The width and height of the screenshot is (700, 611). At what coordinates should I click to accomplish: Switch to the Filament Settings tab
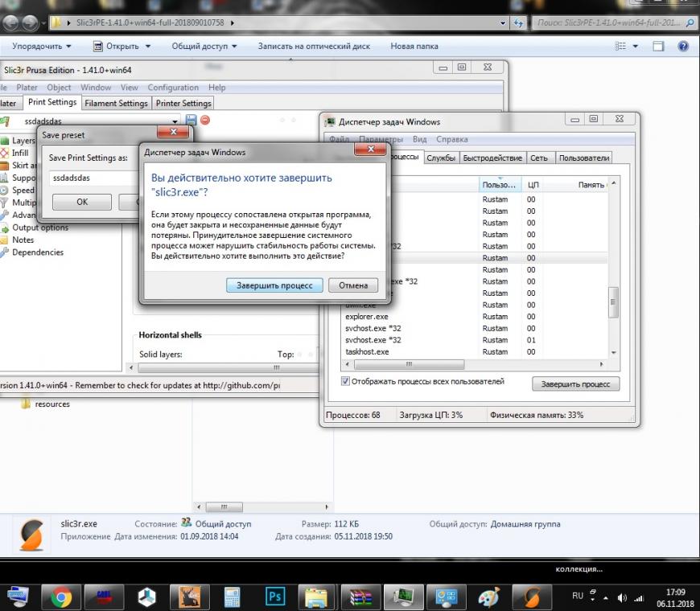tap(116, 103)
